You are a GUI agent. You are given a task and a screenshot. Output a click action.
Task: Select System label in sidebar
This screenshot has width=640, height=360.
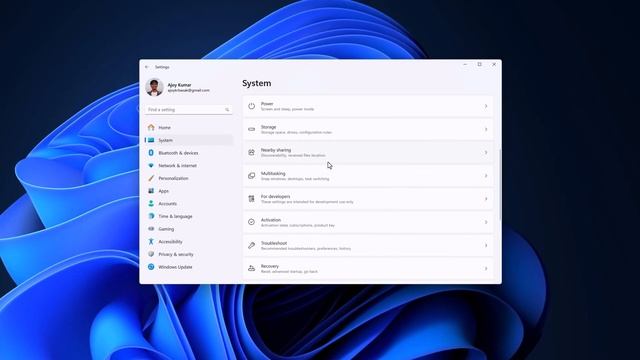(x=165, y=140)
